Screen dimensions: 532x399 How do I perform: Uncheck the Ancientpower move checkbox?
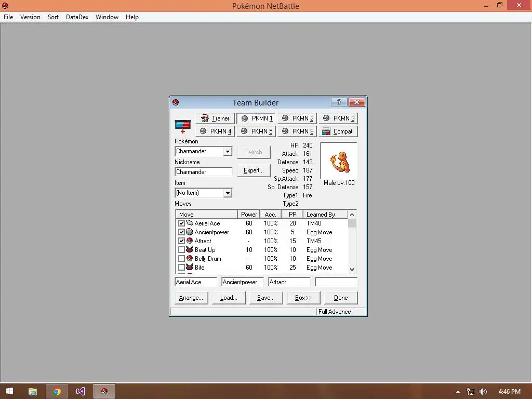[x=181, y=232]
